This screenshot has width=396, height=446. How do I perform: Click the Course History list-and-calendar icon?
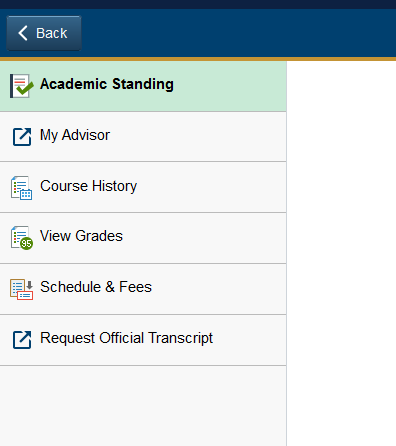pos(21,188)
